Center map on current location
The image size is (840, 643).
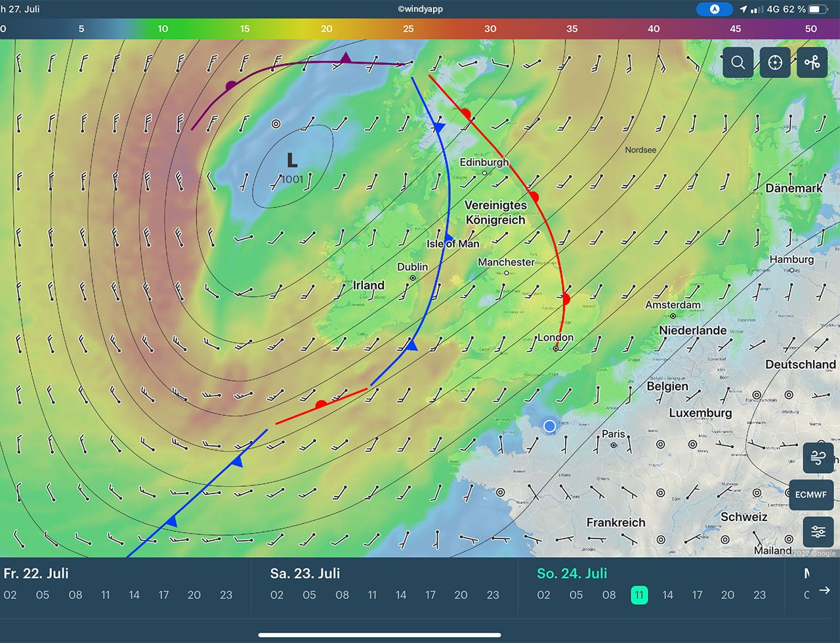775,62
